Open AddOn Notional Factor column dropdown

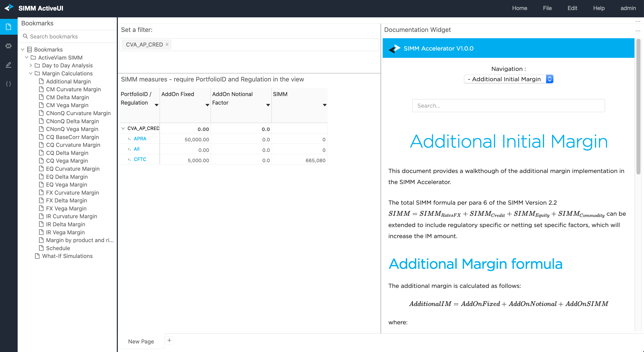tap(268, 105)
